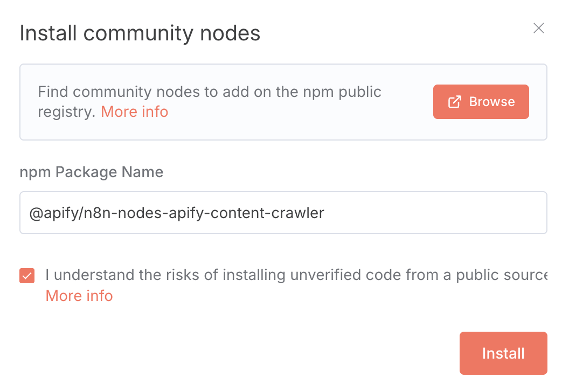Click Browse to find community nodes
Viewport: 569px width, 392px height.
(481, 101)
